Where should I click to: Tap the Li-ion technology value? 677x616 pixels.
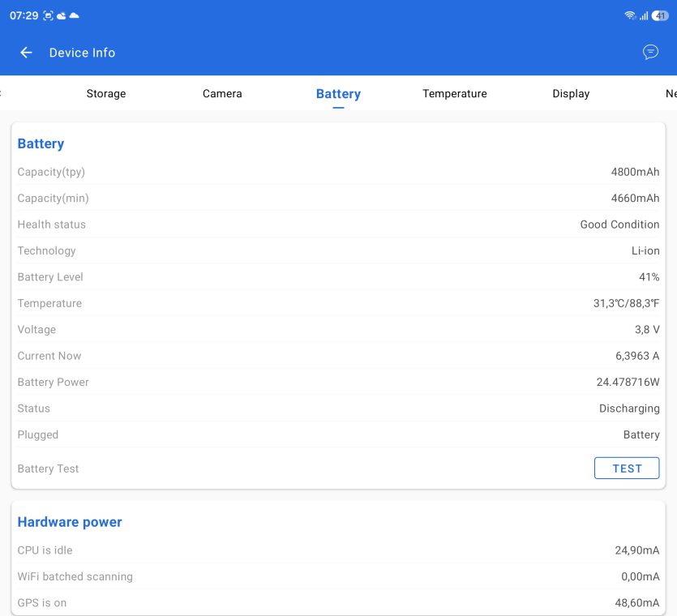[x=645, y=250]
